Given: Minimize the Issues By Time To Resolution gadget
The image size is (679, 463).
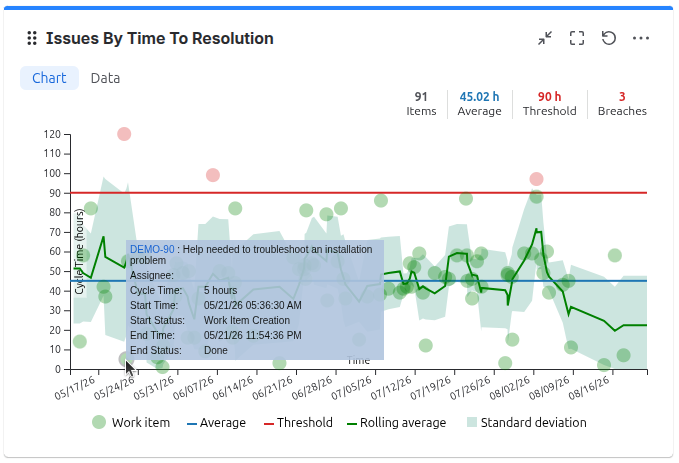Looking at the screenshot, I should point(545,38).
